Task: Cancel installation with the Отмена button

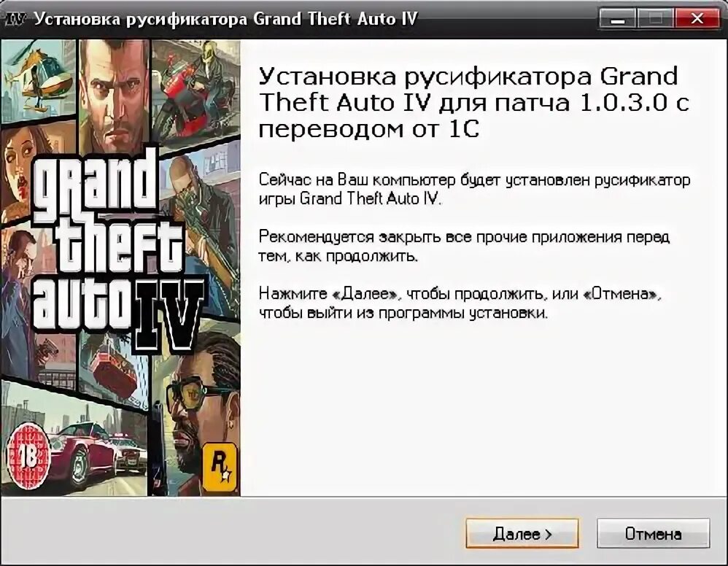Action: click(x=654, y=533)
